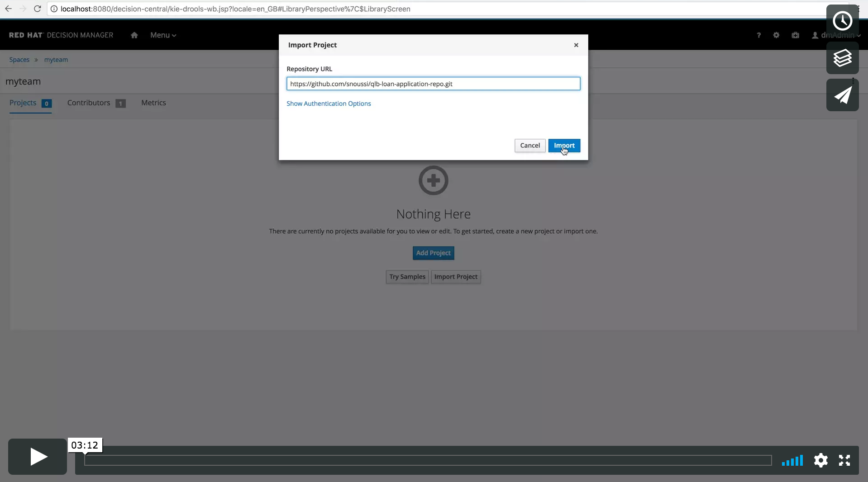Open the dmAdmin user dropdown

[836, 35]
